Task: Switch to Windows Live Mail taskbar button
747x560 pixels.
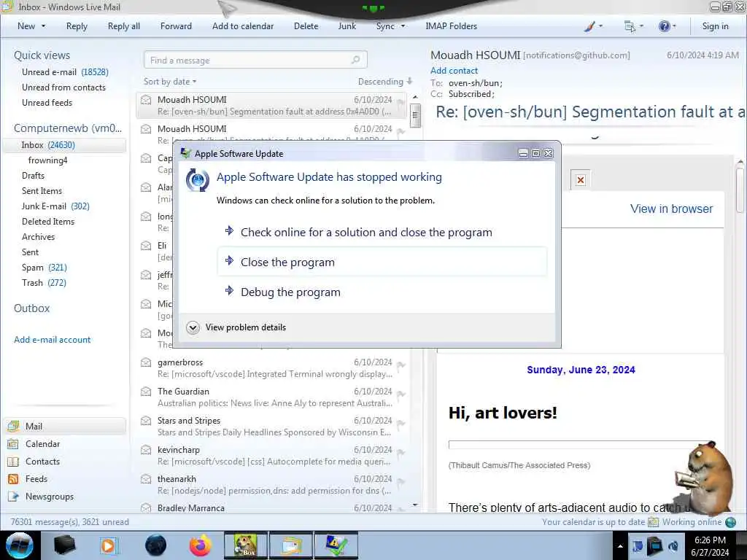Action: [x=292, y=545]
